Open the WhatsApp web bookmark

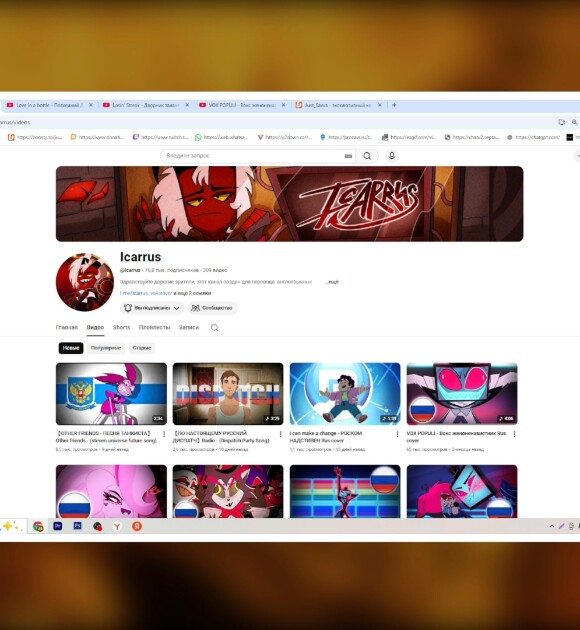click(222, 137)
